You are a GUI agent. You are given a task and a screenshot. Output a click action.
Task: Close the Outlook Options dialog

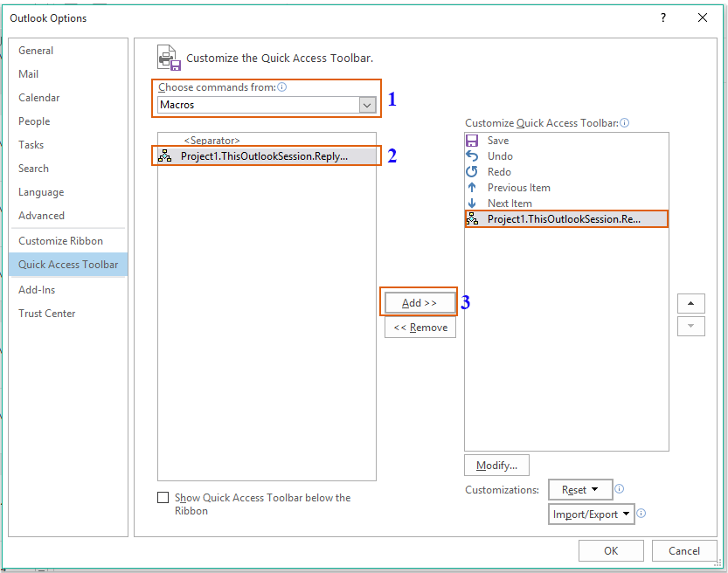703,17
